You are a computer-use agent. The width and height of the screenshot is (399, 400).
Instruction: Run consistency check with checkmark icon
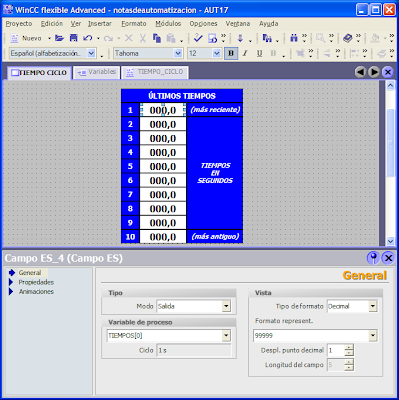click(x=198, y=38)
